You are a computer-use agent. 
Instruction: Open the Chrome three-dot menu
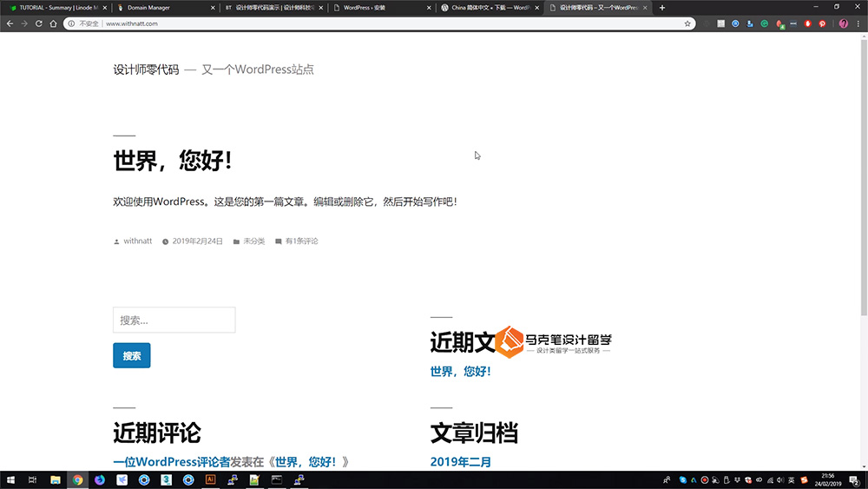(x=858, y=23)
